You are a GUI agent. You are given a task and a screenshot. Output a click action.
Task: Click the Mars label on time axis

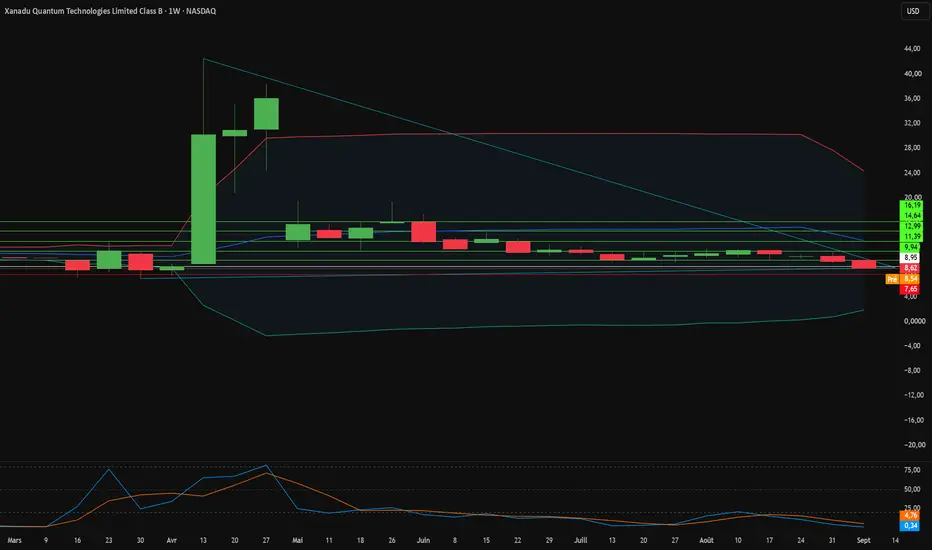pos(14,540)
